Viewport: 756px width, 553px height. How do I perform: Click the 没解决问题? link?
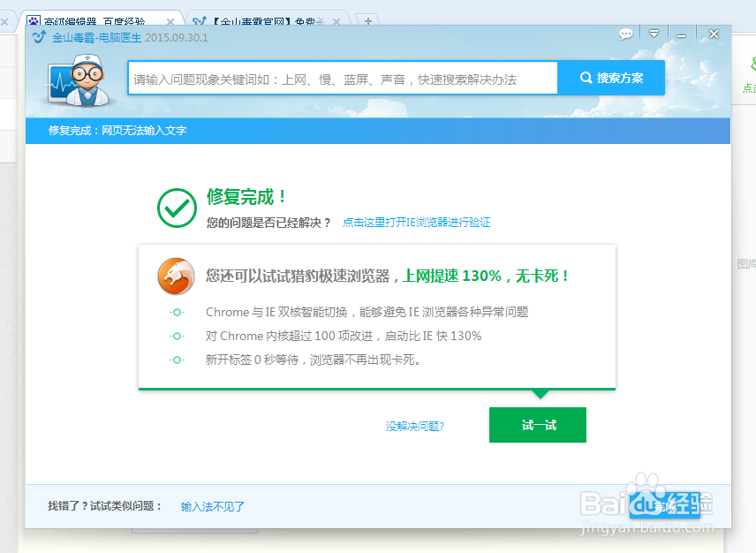(414, 426)
